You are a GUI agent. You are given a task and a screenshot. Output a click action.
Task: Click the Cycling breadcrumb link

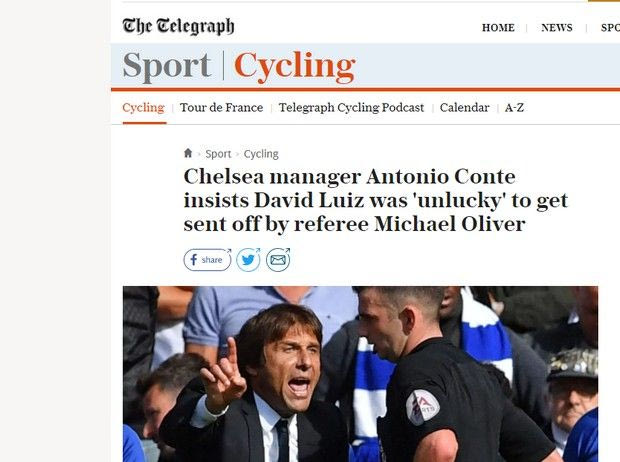tap(261, 154)
